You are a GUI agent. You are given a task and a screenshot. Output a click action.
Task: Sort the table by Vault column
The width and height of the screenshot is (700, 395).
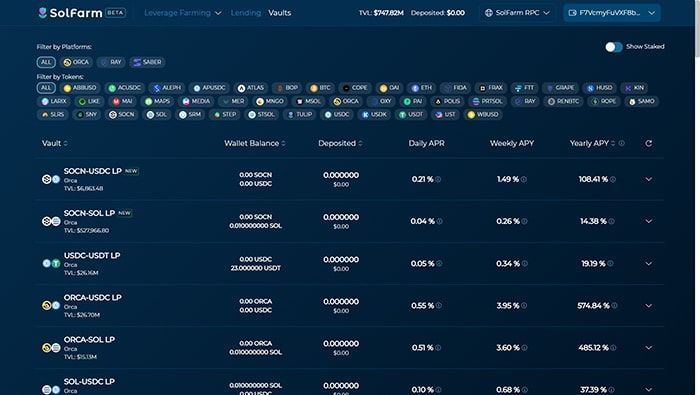54,143
